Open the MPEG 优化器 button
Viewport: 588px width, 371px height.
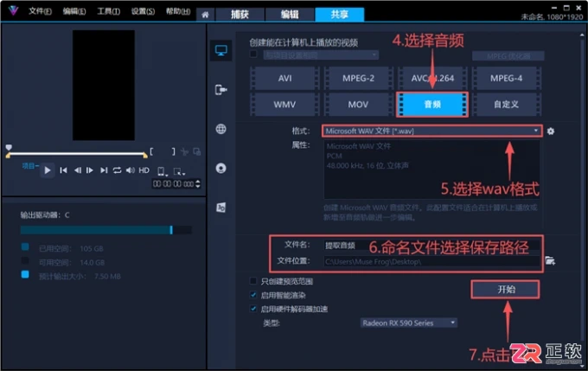[x=508, y=56]
